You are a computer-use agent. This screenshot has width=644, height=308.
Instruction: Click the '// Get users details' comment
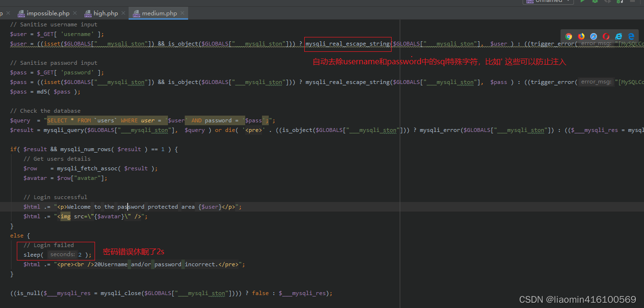pyautogui.click(x=57, y=159)
